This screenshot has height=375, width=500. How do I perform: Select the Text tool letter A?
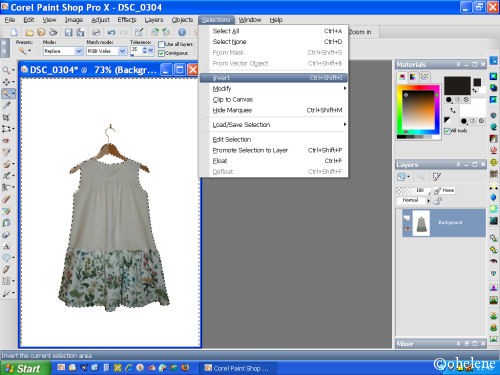pos(6,246)
